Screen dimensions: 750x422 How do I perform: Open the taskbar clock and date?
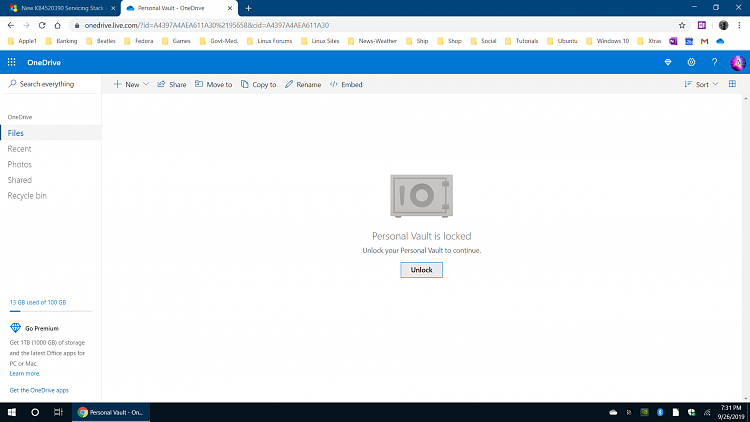(x=731, y=412)
